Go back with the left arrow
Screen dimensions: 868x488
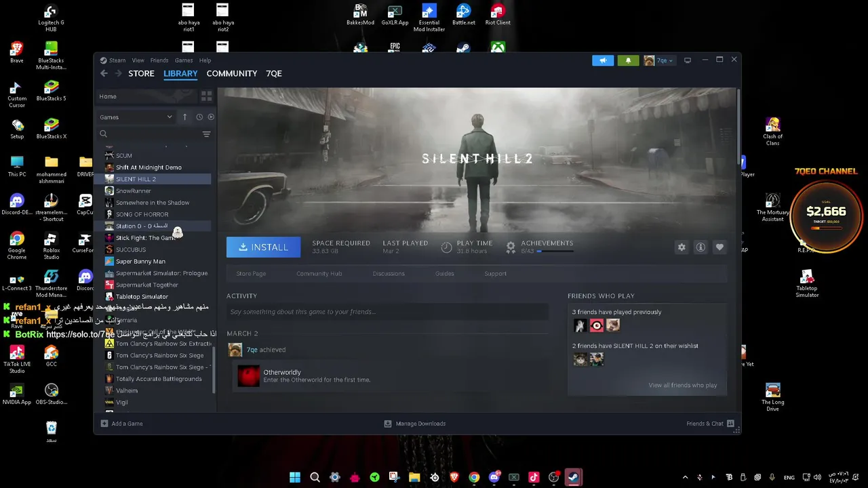coord(104,73)
